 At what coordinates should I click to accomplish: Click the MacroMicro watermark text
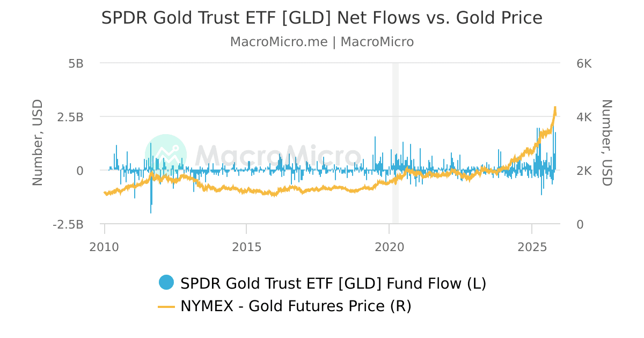tap(278, 156)
